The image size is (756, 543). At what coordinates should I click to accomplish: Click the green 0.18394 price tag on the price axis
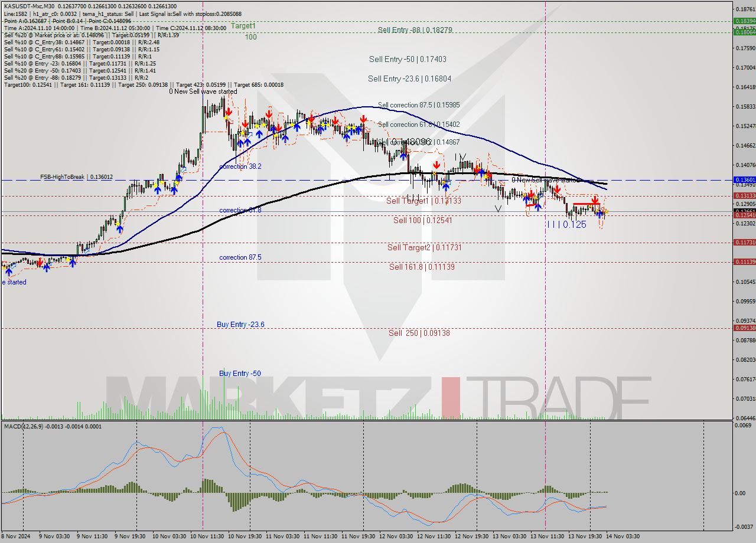pyautogui.click(x=744, y=21)
